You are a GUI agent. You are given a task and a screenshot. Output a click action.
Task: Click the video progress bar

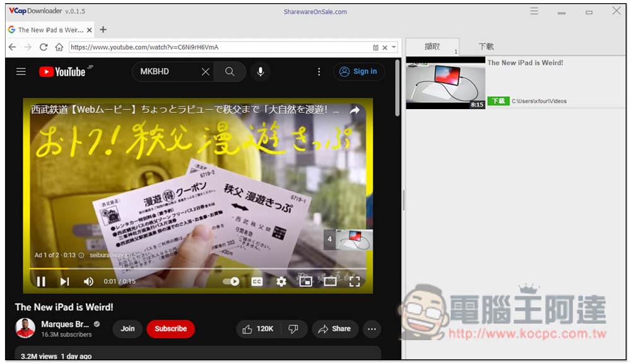tap(198, 268)
